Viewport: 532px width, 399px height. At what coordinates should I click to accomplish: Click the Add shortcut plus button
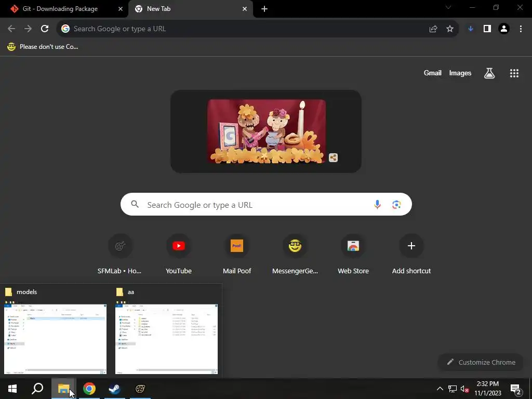(x=411, y=246)
